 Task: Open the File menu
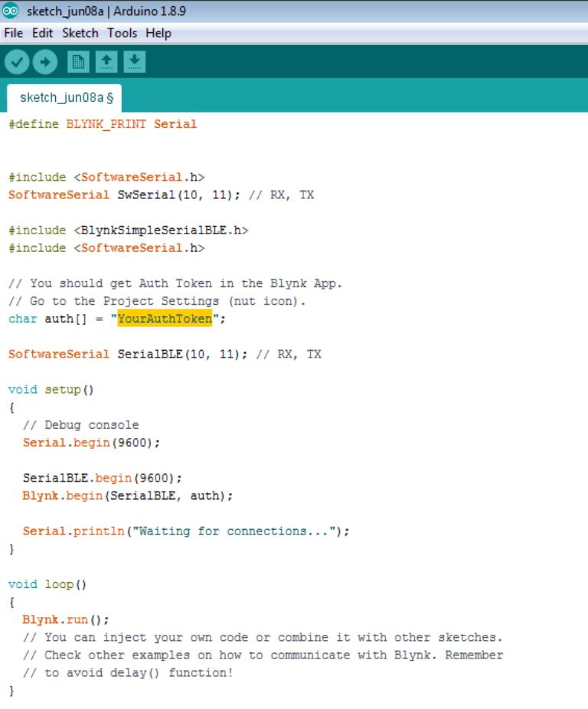pos(14,33)
